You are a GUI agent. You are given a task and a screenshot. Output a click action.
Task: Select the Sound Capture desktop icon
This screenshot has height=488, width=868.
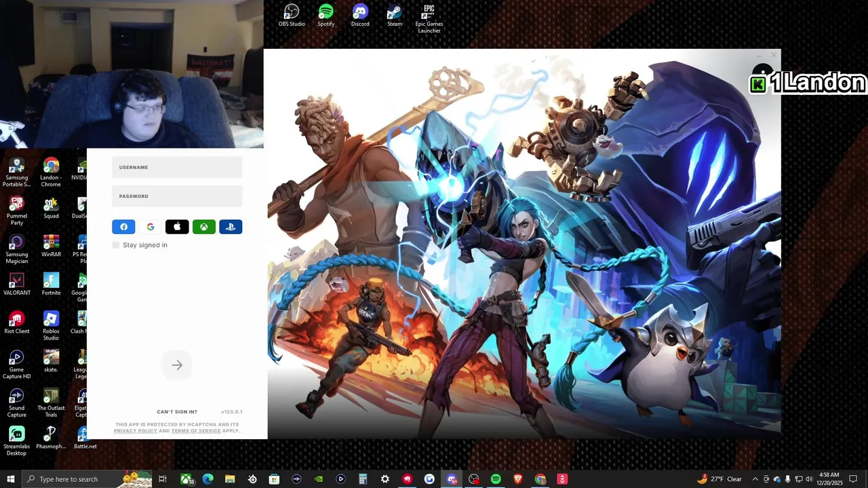tap(16, 403)
